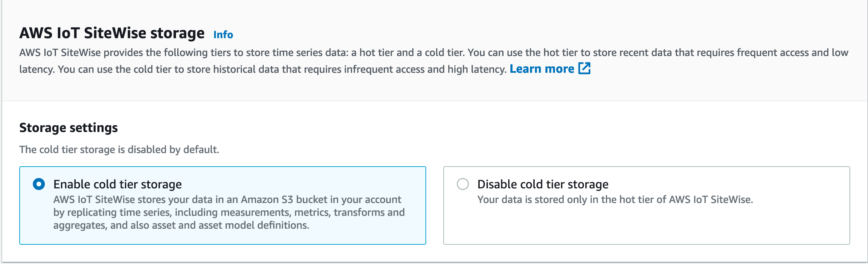Click the external navigation arrow after Learn more
The image size is (868, 264).
[x=585, y=68]
